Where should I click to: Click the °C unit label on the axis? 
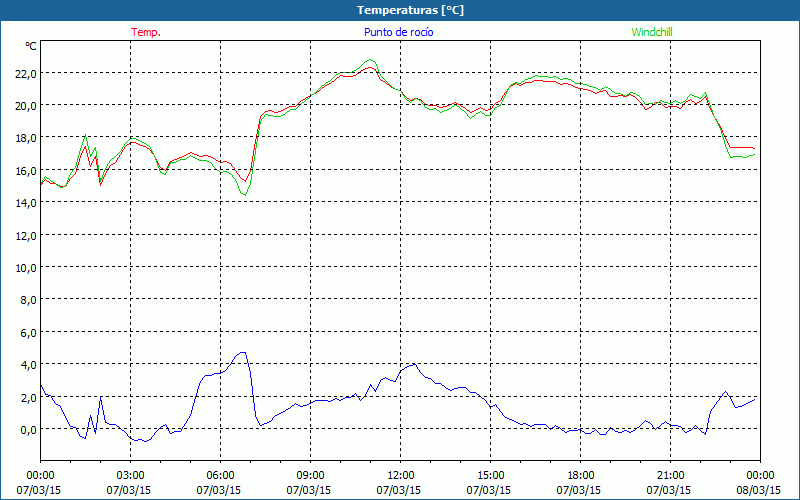(x=31, y=46)
